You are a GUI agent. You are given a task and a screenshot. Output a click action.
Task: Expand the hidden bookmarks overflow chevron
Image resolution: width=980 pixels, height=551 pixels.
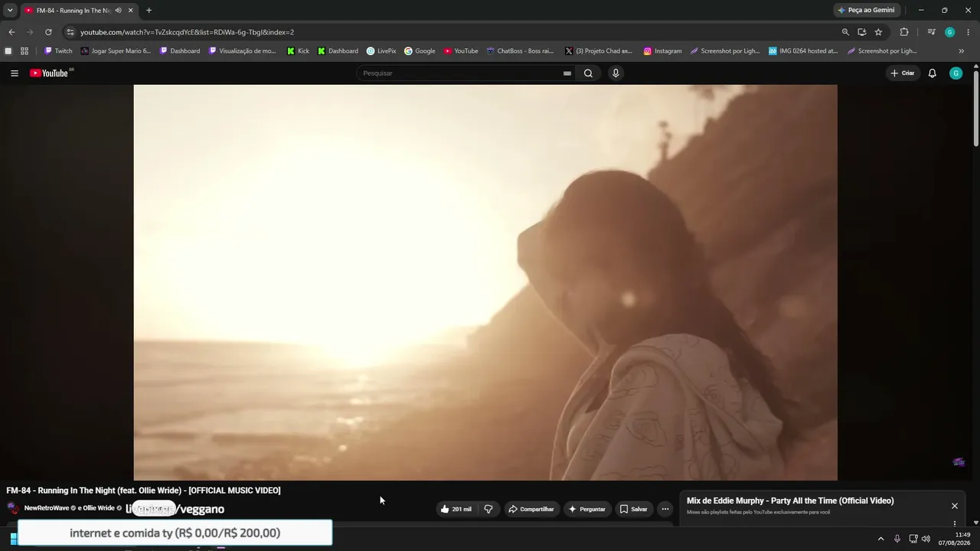tap(962, 51)
